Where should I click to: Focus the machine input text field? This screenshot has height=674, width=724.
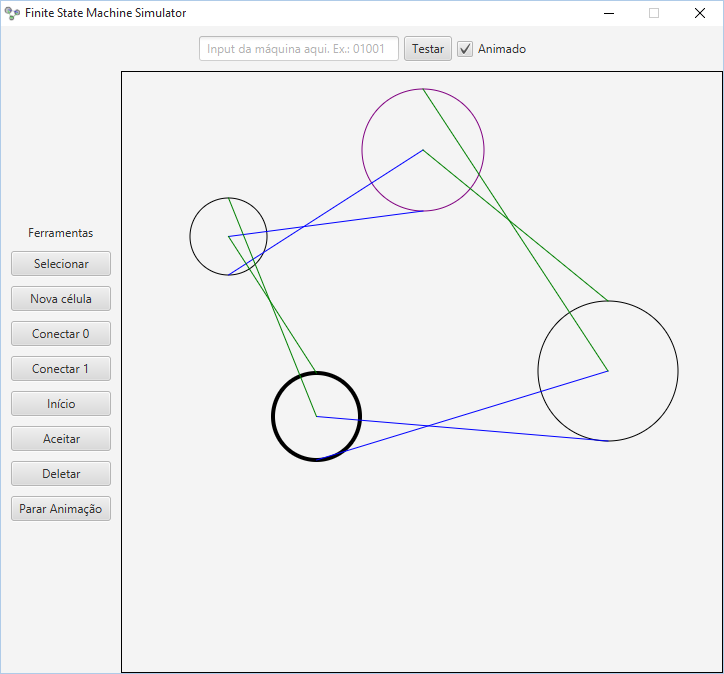[x=299, y=49]
